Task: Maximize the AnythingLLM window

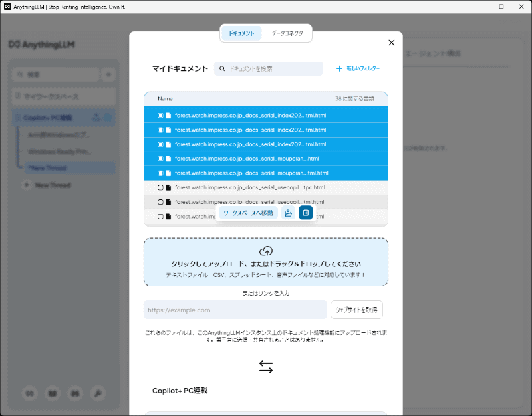Action: (501, 7)
